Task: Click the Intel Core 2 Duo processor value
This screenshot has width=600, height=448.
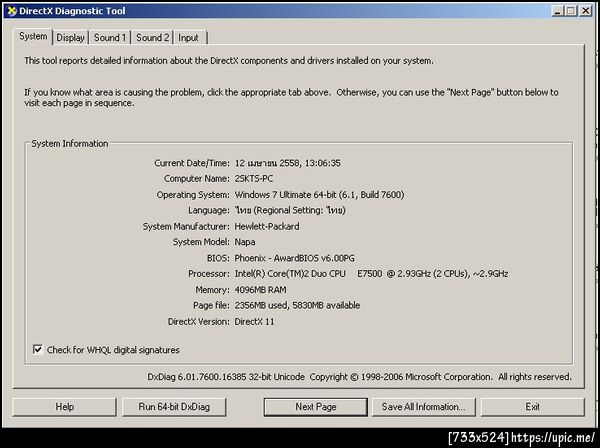Action: coord(371,274)
